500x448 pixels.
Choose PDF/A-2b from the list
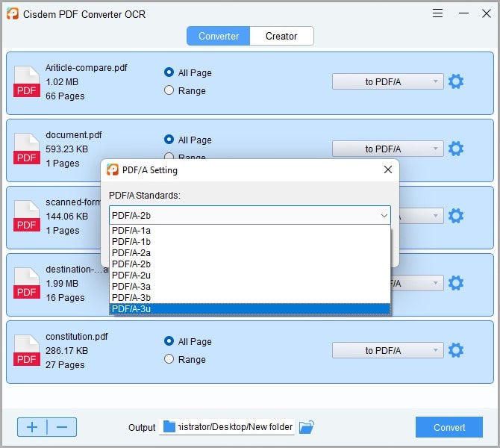pyautogui.click(x=250, y=264)
